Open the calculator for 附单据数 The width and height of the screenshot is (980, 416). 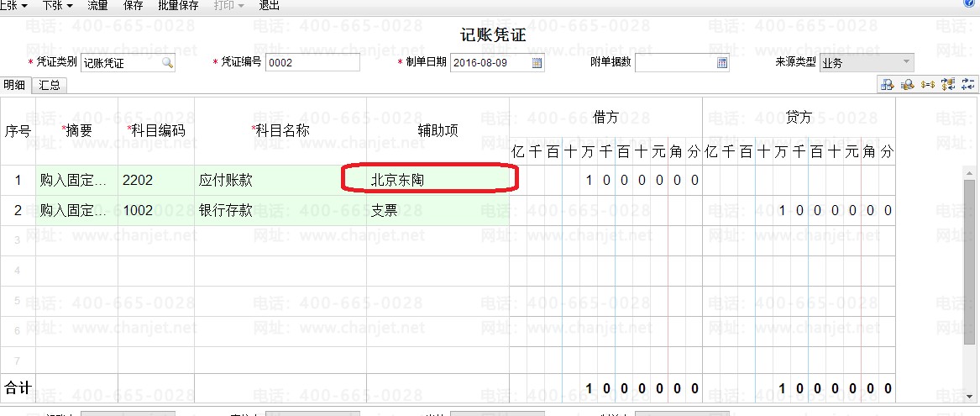tap(722, 62)
